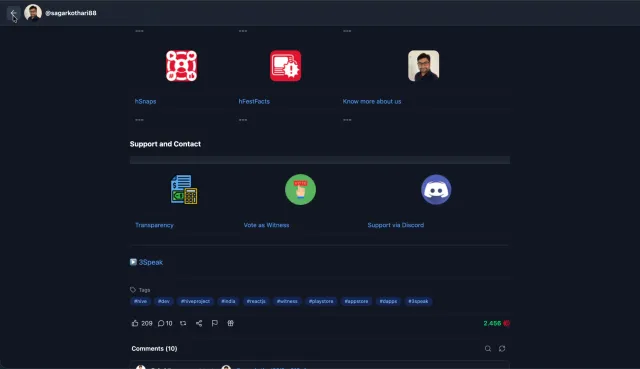Go back using the back arrow
Image resolution: width=640 pixels, height=369 pixels.
pyautogui.click(x=13, y=13)
